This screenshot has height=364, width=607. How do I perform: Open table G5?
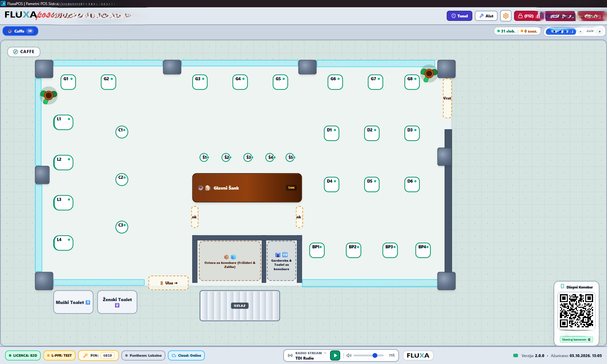pos(280,82)
